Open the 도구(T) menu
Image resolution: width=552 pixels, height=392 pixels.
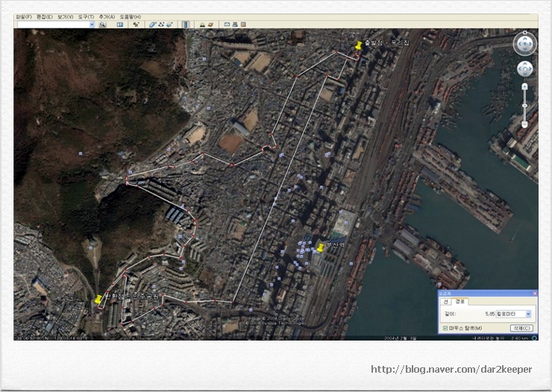tap(86, 16)
